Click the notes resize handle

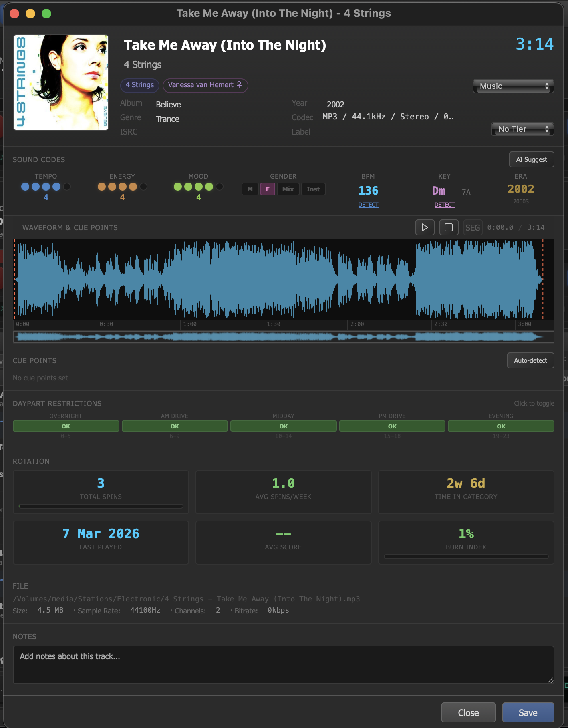point(550,680)
